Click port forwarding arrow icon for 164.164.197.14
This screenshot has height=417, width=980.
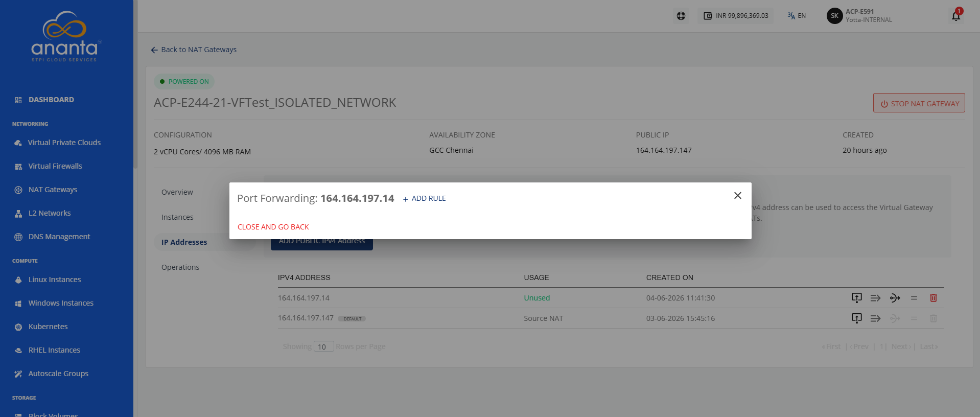pos(875,298)
